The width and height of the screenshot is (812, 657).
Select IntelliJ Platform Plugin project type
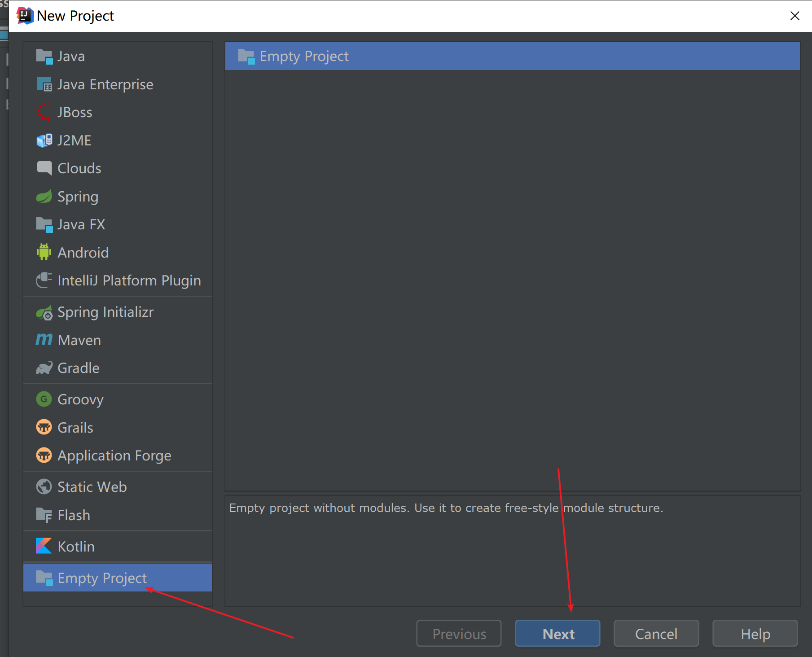coord(118,280)
